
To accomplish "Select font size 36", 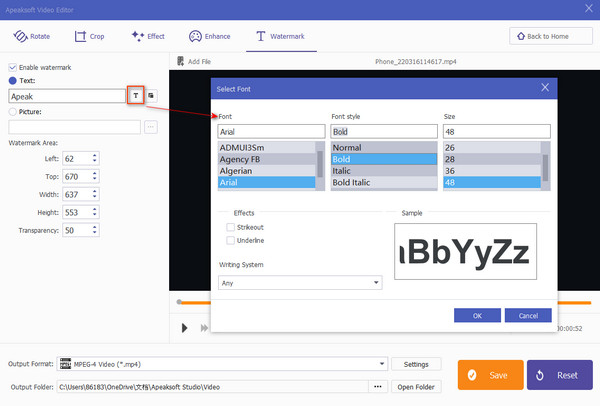I will point(492,171).
